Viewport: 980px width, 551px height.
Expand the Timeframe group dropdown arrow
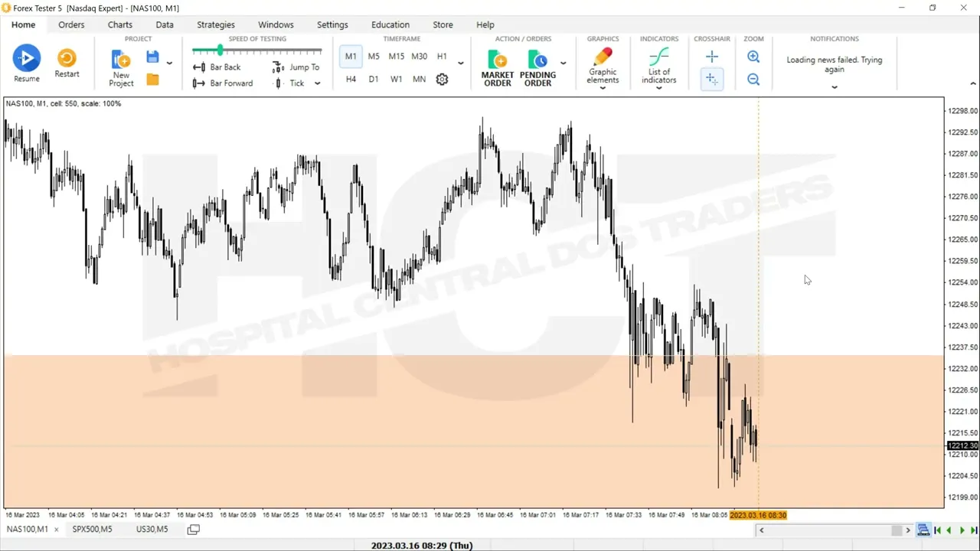(460, 64)
